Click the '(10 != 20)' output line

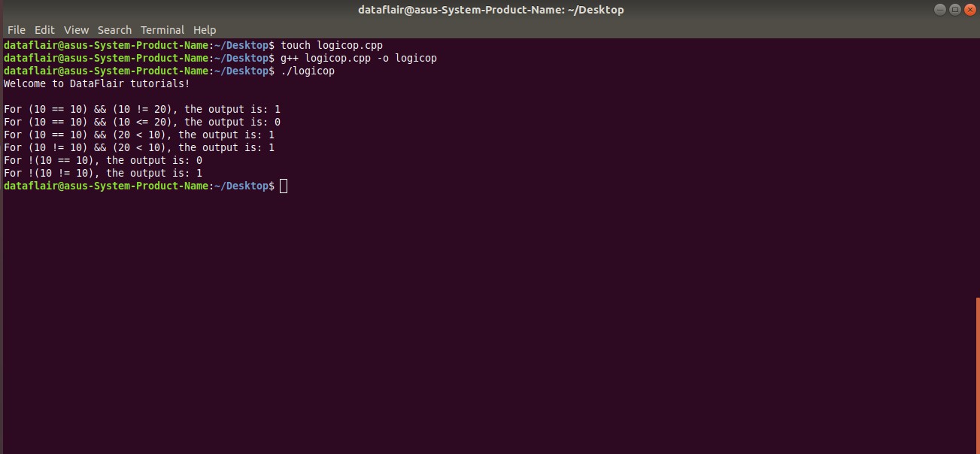tap(142, 109)
